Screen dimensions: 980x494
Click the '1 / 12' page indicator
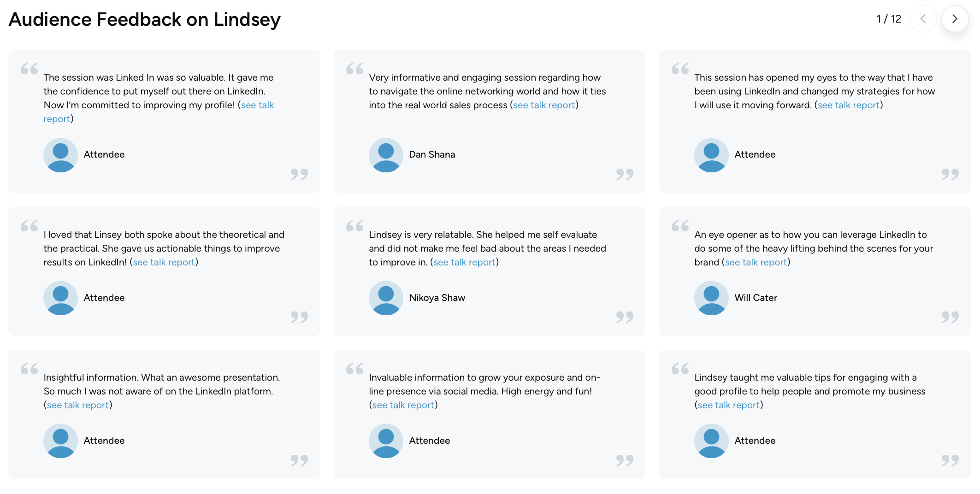[x=889, y=19]
